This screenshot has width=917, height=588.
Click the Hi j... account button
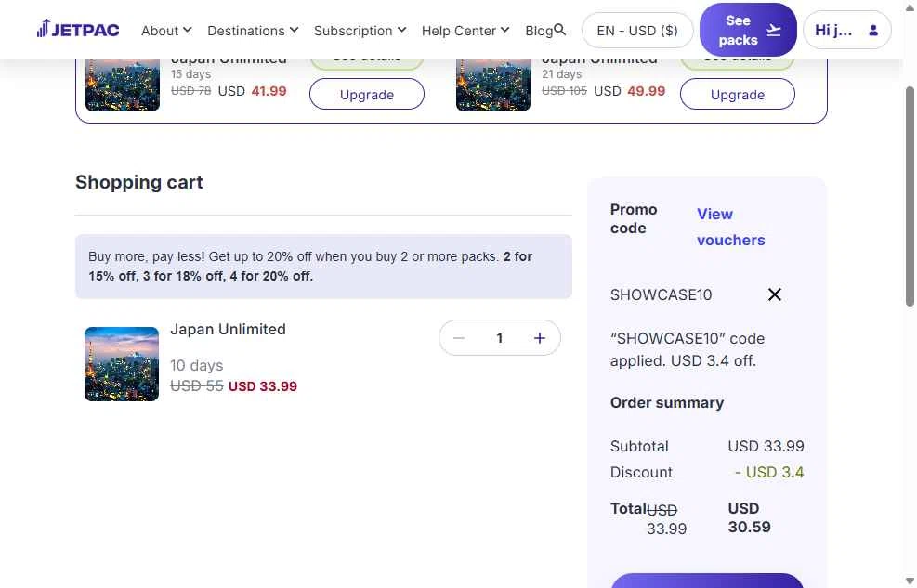tap(846, 30)
